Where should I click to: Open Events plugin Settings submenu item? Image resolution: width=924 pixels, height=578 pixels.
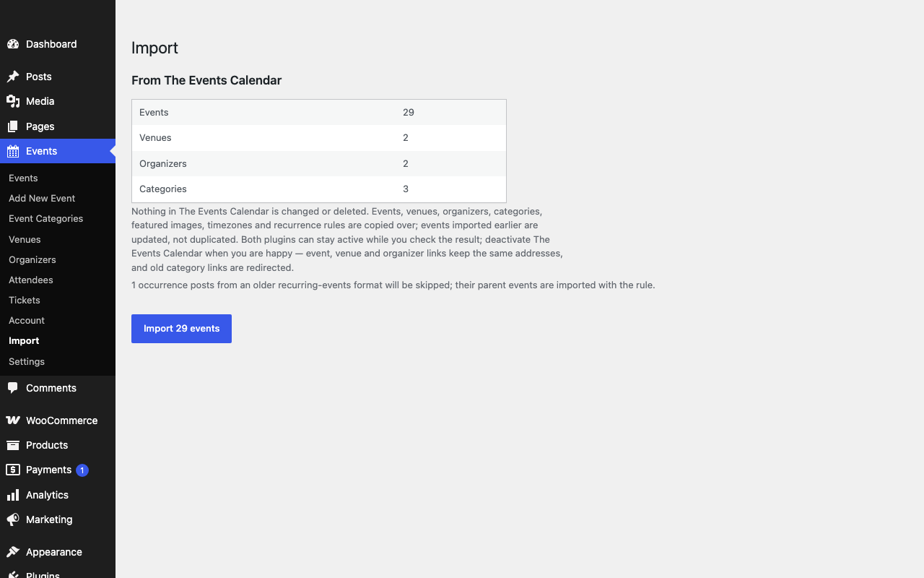point(27,361)
